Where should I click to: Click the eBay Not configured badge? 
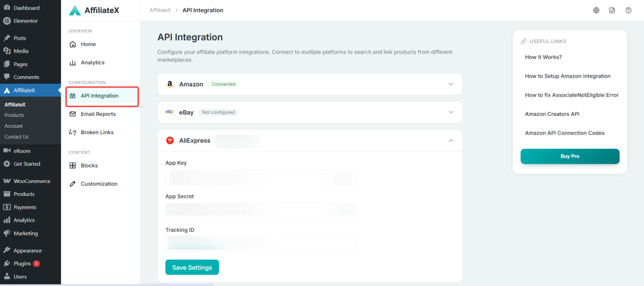(218, 112)
